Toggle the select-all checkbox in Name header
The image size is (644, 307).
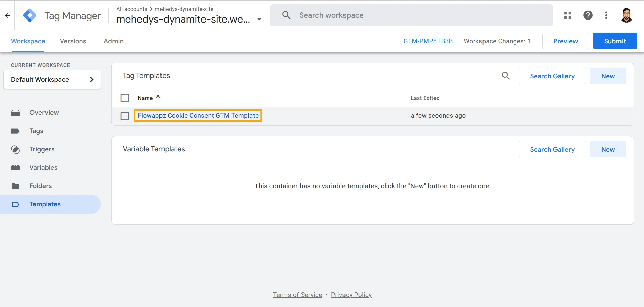125,98
